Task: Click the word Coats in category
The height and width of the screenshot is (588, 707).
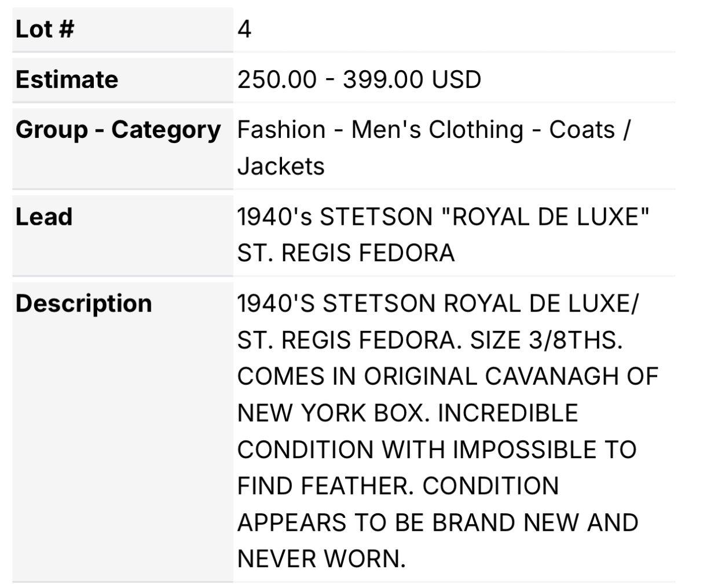Action: pos(582,130)
